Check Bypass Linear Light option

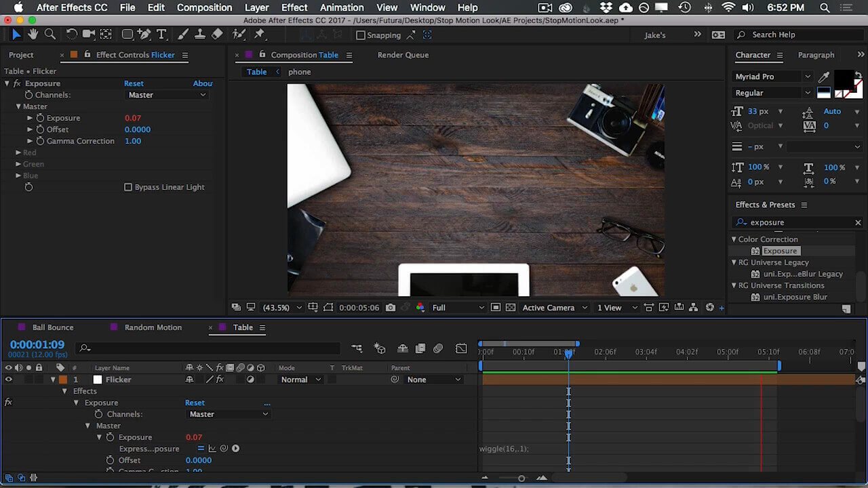[x=128, y=187]
